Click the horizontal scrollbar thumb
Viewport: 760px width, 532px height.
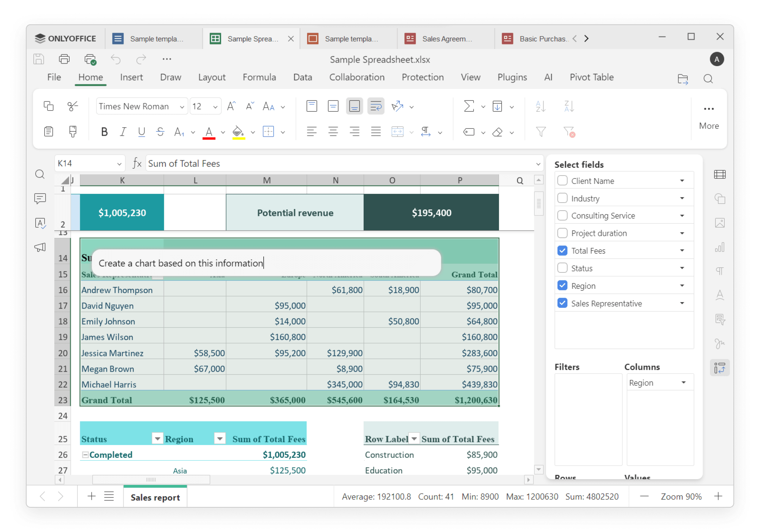coord(151,480)
